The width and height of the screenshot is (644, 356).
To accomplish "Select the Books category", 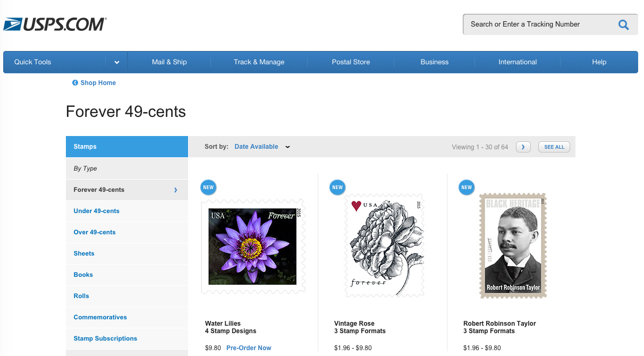I will click(x=127, y=275).
